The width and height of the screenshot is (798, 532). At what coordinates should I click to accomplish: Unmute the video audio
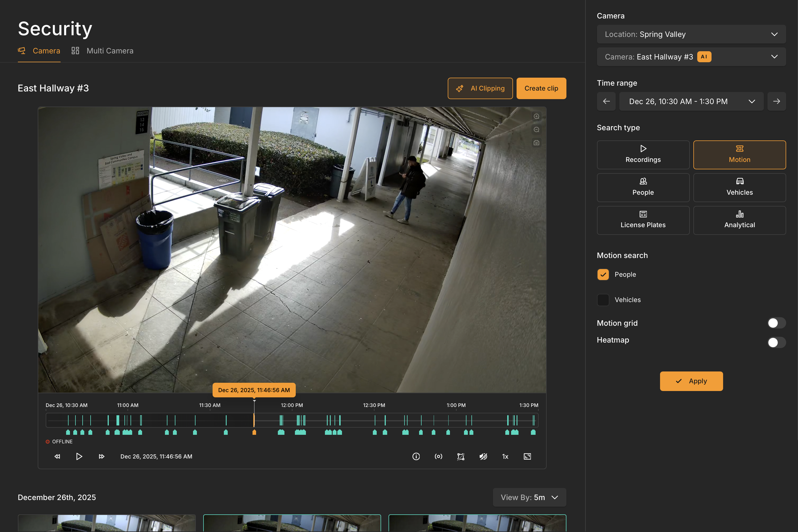tap(484, 456)
